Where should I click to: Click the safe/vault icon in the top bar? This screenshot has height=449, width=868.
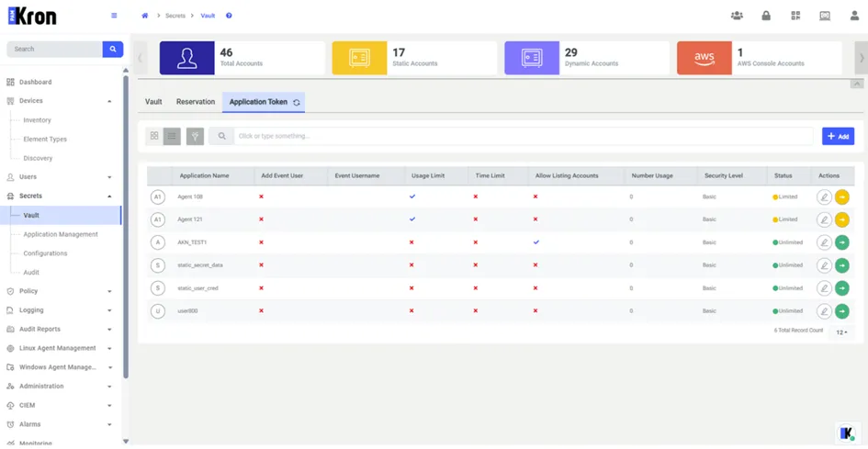pos(825,16)
